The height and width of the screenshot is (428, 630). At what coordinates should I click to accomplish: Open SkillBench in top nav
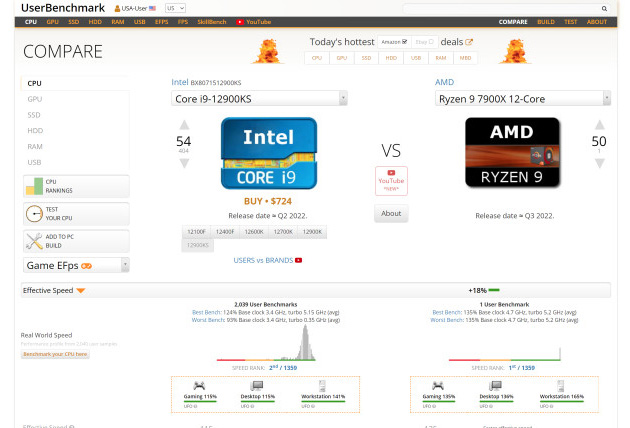click(212, 22)
